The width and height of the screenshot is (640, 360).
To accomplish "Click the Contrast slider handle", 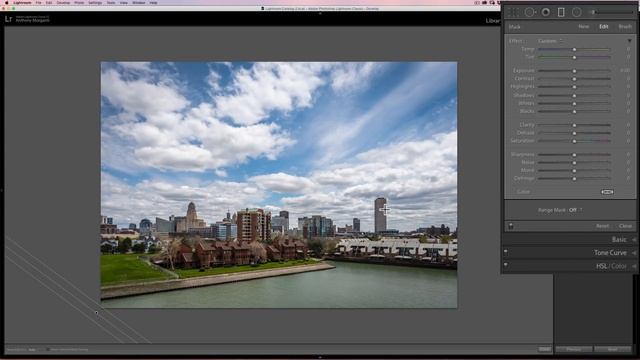I will tap(574, 79).
